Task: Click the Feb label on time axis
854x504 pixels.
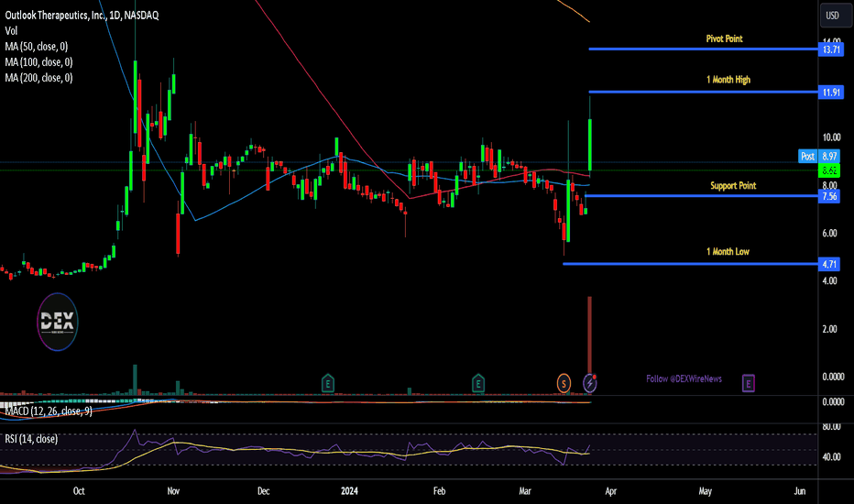Action: point(439,491)
